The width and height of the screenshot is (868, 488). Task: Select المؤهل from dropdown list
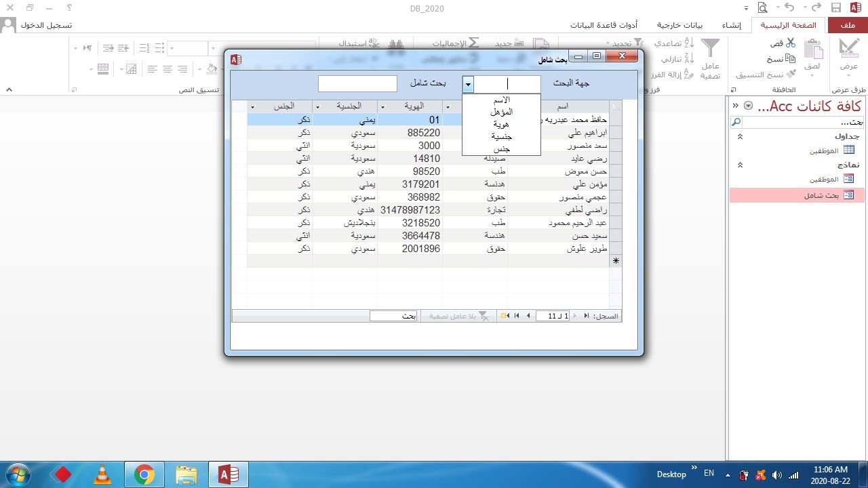[502, 112]
